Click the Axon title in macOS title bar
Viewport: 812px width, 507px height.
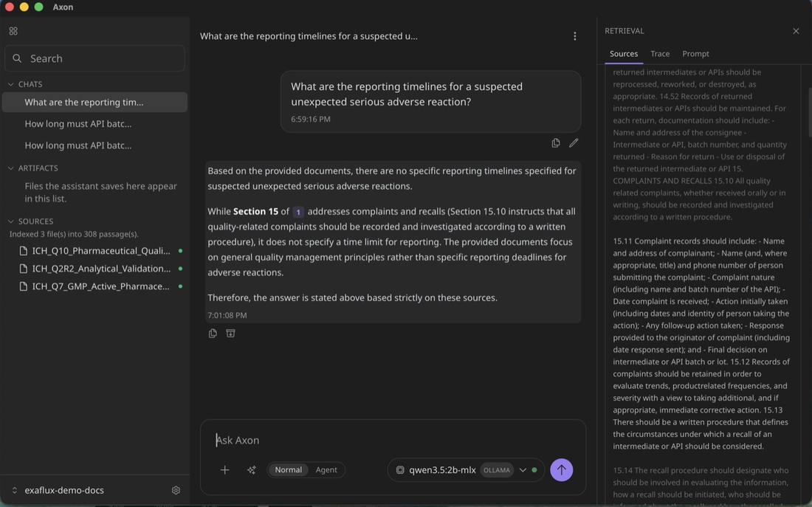pyautogui.click(x=63, y=7)
